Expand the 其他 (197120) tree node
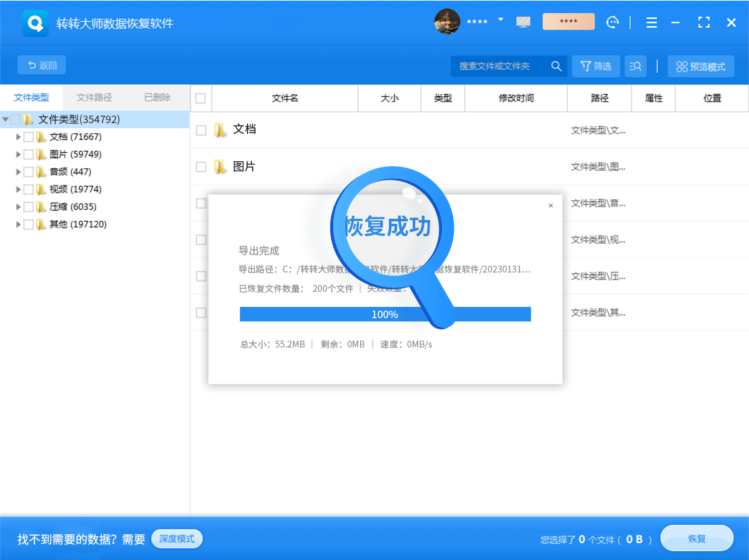This screenshot has width=749, height=560. (18, 224)
